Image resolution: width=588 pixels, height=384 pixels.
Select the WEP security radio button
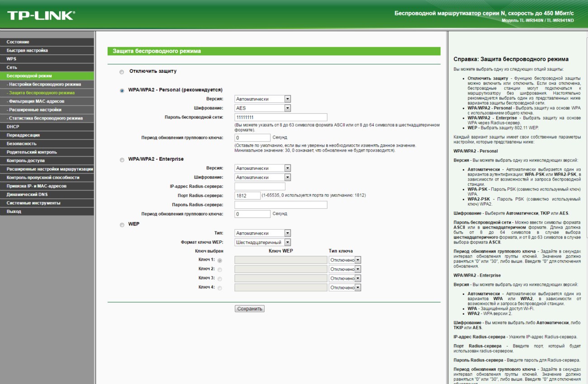click(x=121, y=225)
